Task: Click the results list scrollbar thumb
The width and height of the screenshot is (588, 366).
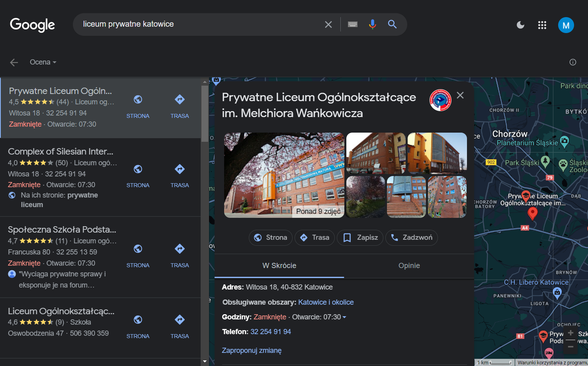Action: 205,114
